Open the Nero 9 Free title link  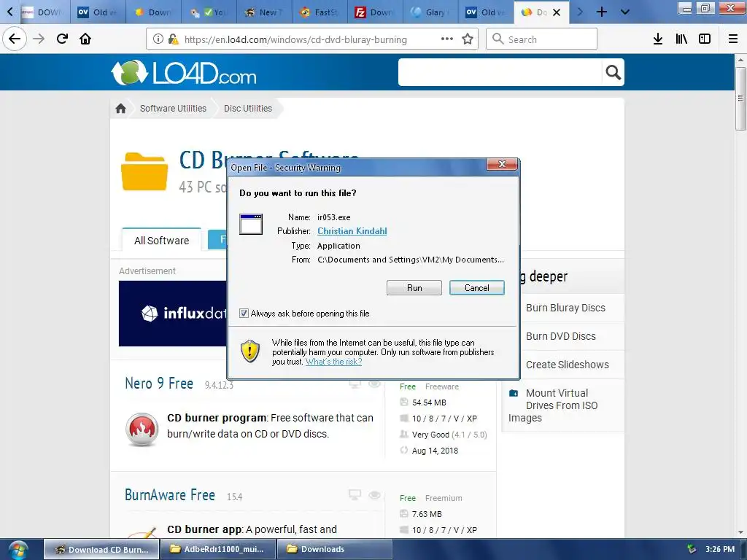click(x=159, y=384)
